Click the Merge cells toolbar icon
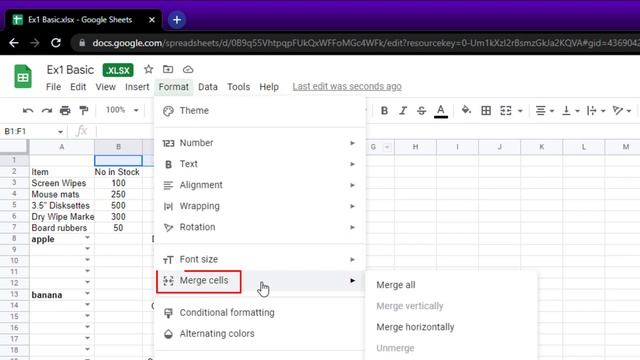The image size is (640, 360). pos(506,111)
